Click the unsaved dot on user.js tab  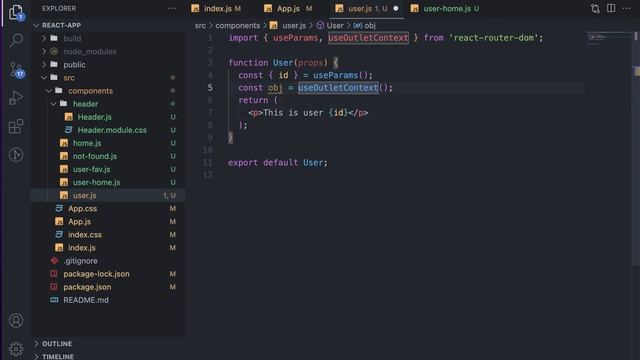pyautogui.click(x=396, y=9)
